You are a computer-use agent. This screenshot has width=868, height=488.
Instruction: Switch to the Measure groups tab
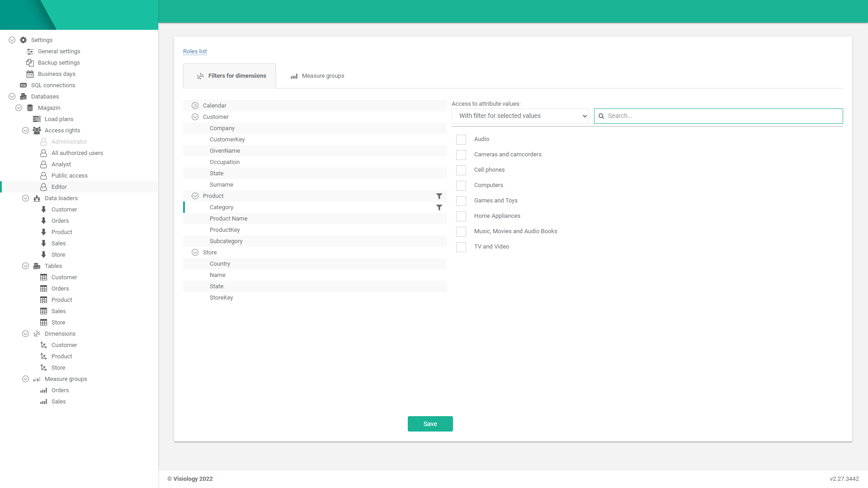click(317, 76)
